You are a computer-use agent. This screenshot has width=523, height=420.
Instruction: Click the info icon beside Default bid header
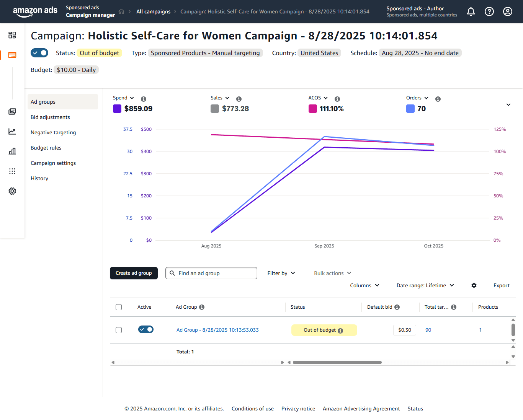pos(397,307)
